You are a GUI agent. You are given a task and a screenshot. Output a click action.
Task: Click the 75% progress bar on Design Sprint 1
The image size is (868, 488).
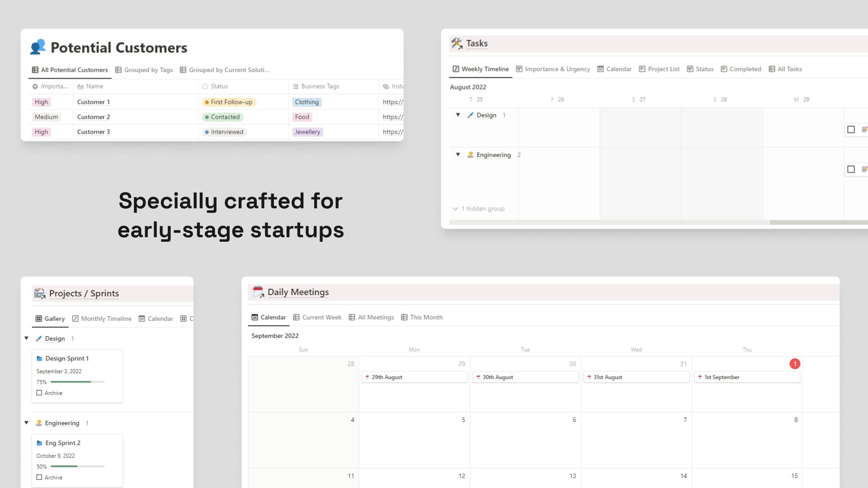pos(77,382)
